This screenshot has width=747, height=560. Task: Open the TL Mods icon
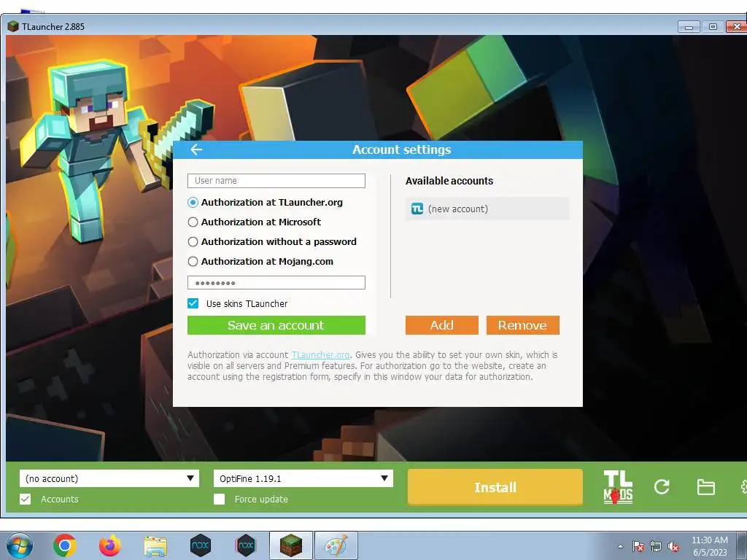(x=618, y=486)
